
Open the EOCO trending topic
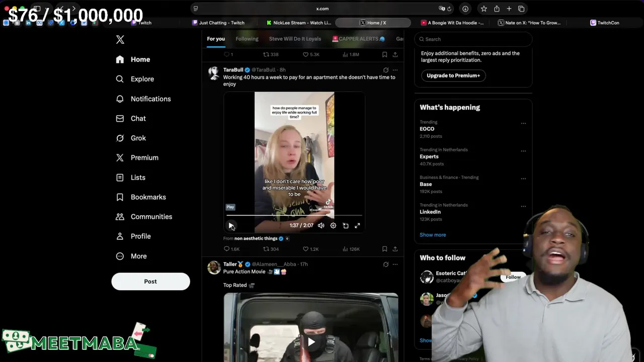(427, 129)
